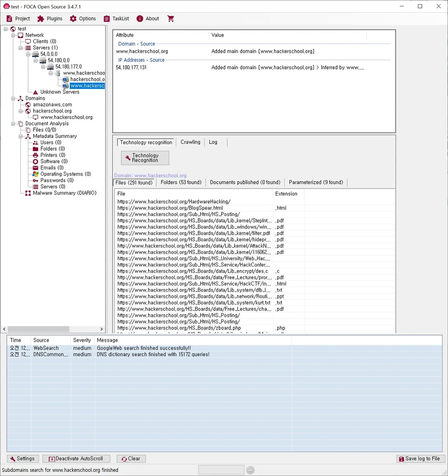Click the Operating Systems Windows flag icon
This screenshot has width=448, height=476.
35,174
